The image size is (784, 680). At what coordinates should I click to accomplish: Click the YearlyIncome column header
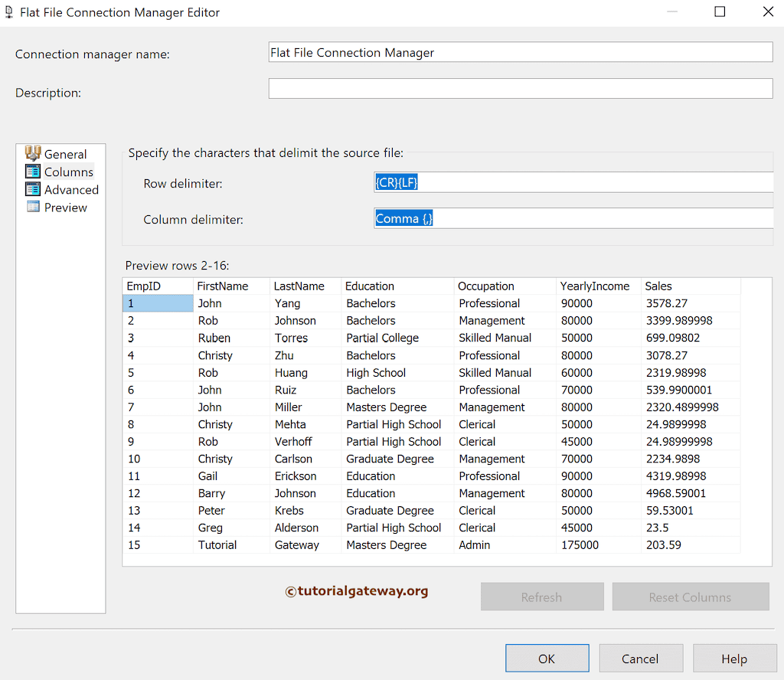(590, 286)
